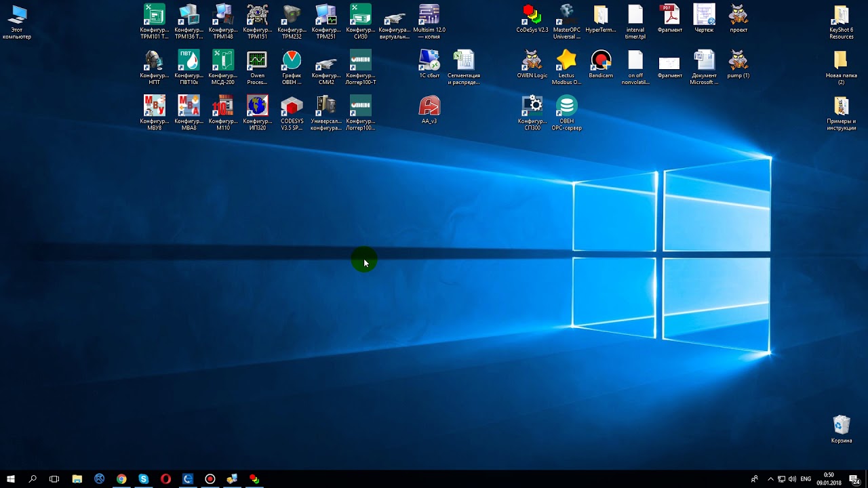Screen dimensions: 868x488
Task: Open the Конфигуратор М110 icon
Action: (223, 113)
